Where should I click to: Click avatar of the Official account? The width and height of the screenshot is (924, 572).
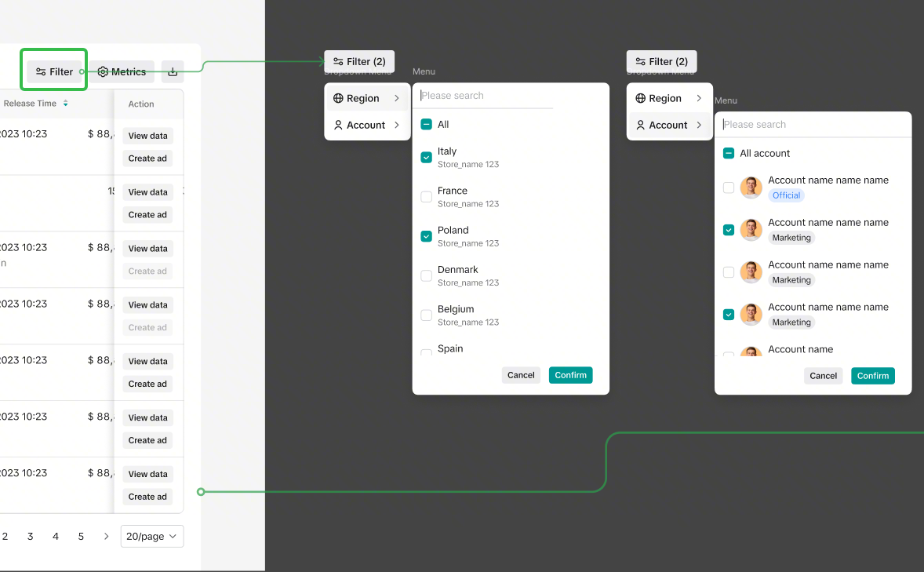click(751, 188)
